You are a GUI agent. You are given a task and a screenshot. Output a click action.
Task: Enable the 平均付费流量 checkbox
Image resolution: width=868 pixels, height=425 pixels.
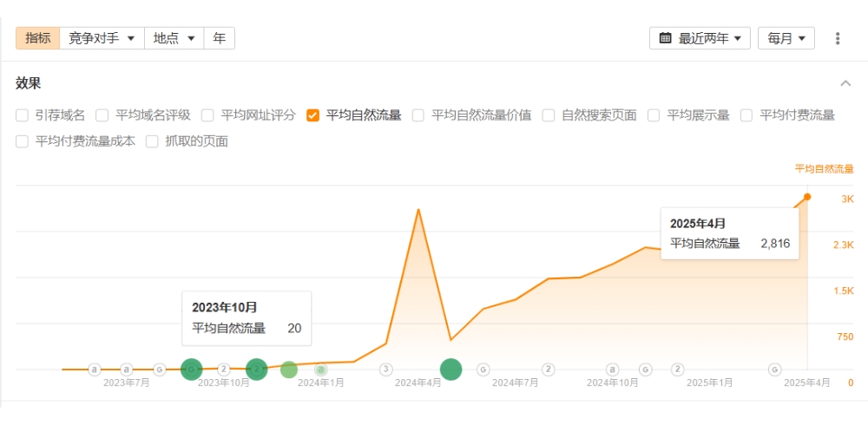(x=746, y=115)
